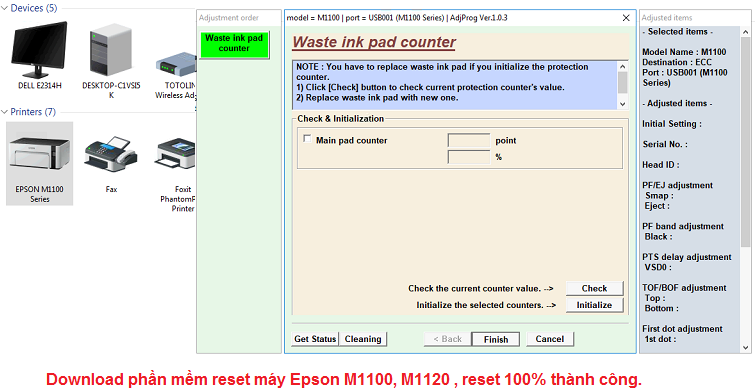Click the Cancel button
This screenshot has width=755, height=392.
tap(549, 339)
